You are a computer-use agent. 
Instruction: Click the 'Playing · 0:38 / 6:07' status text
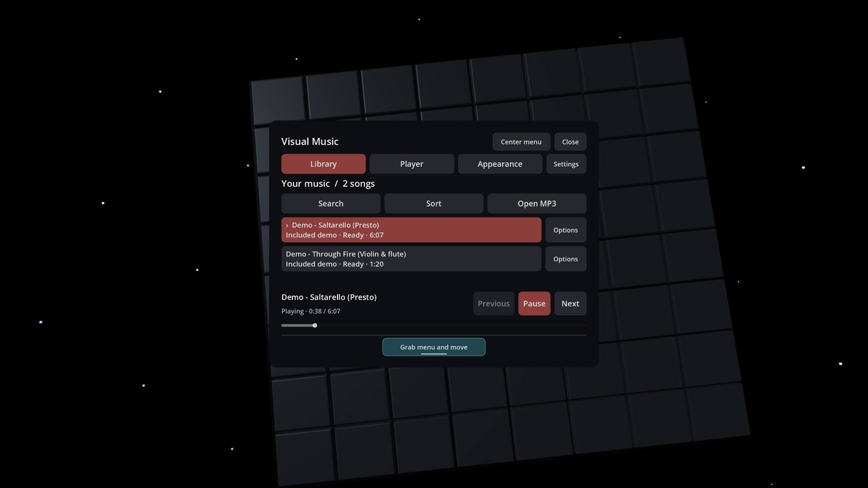[x=311, y=311]
